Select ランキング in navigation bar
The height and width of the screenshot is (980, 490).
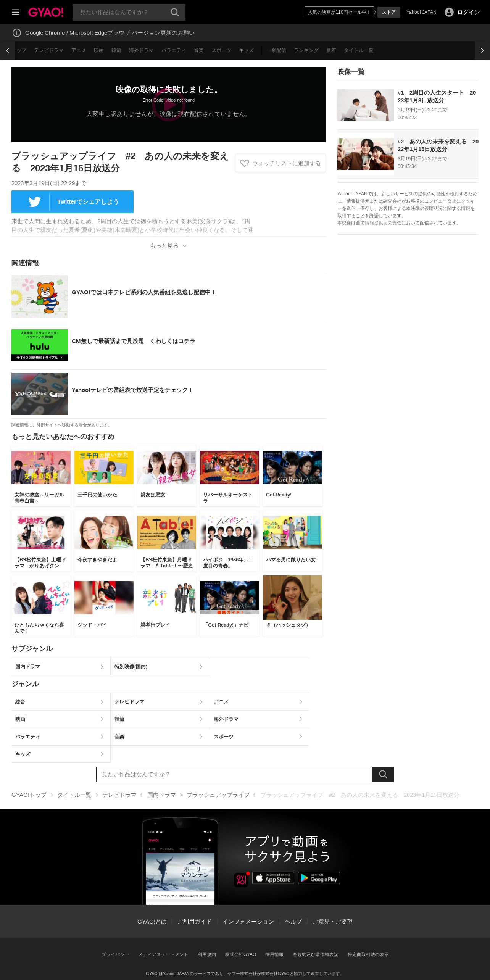(x=306, y=50)
